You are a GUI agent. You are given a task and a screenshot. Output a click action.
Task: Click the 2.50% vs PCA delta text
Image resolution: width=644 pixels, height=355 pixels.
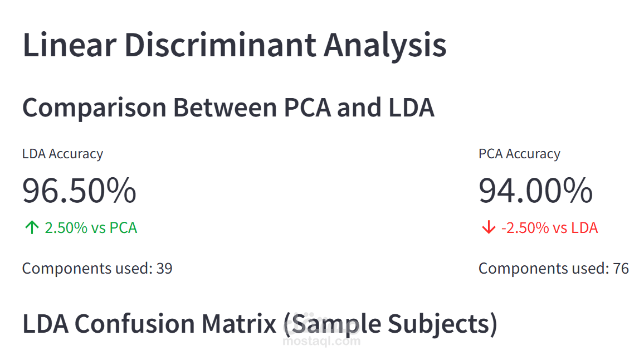91,227
